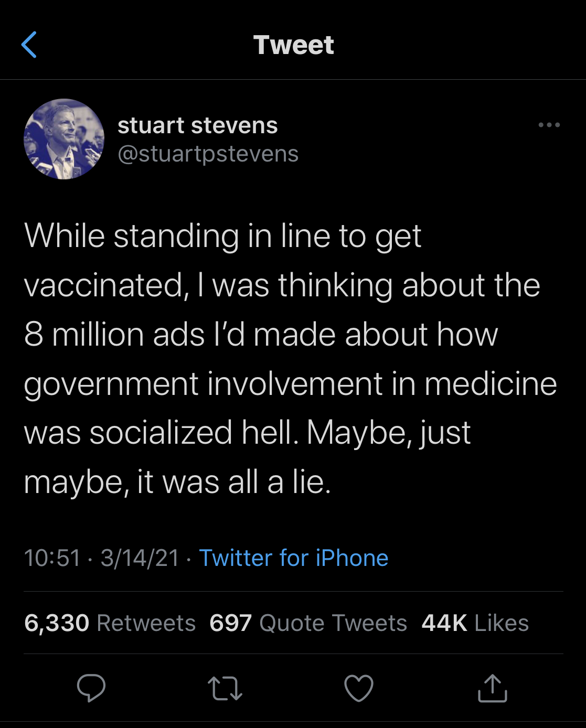Tap the word 'vaccinated' in tweet text
This screenshot has width=586, height=728.
tap(103, 286)
